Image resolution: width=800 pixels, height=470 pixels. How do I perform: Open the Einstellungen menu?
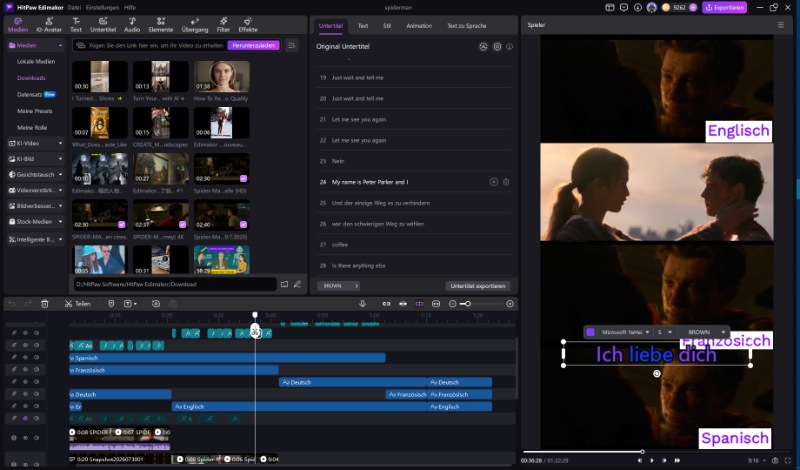pyautogui.click(x=103, y=8)
